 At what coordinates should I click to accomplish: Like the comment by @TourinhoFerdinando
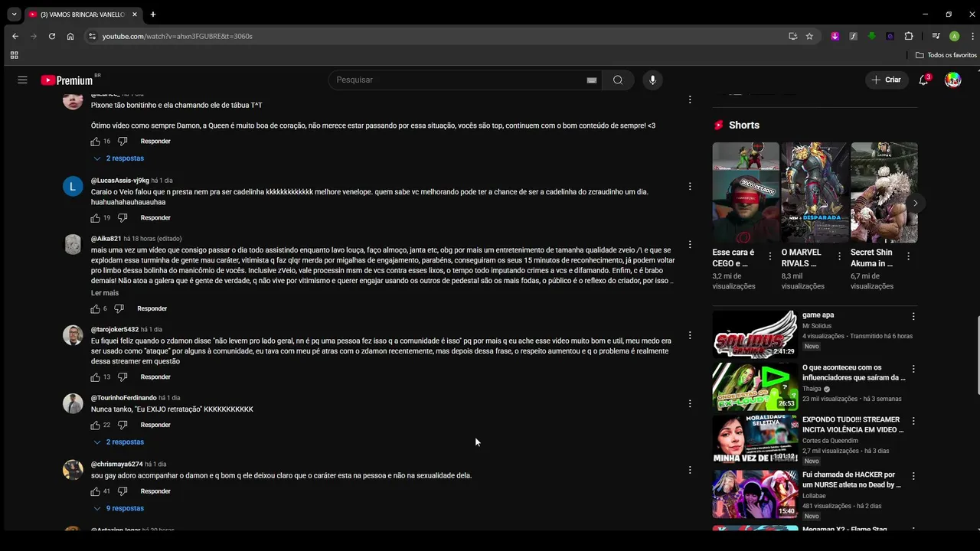click(x=96, y=425)
